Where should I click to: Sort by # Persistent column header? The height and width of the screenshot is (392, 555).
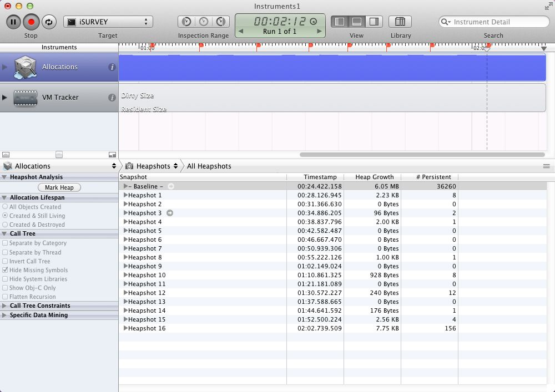[x=430, y=177]
